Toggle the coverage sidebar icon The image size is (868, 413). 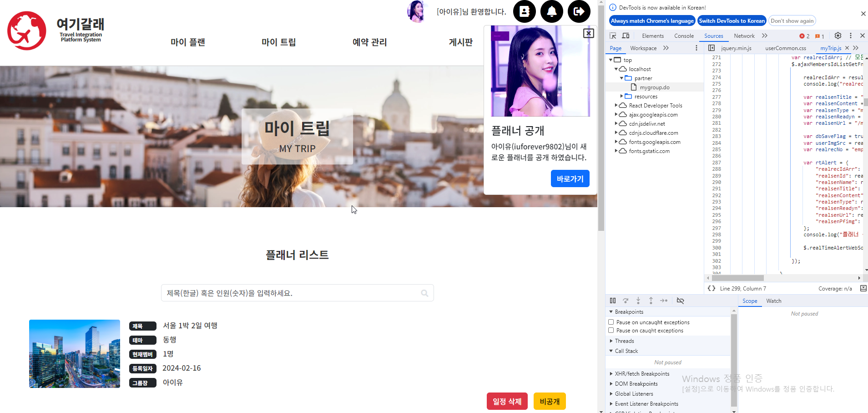tap(863, 288)
